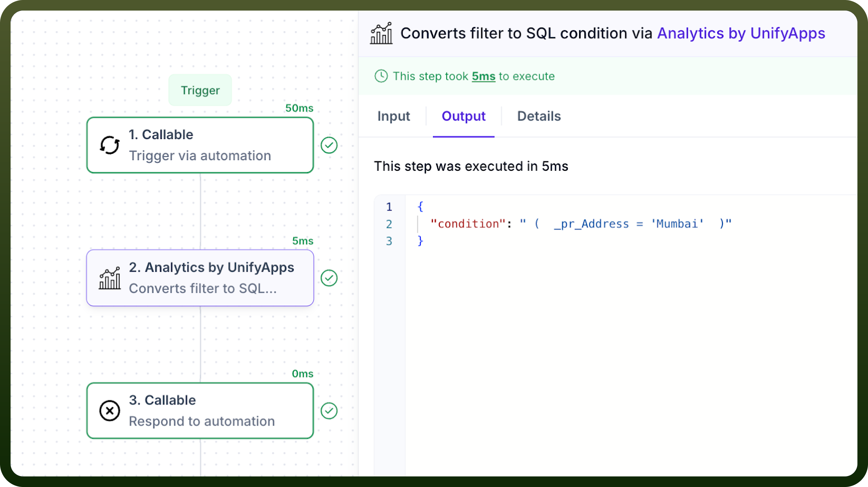Screen dimensions: 868x487
Task: Click the clock icon in execution banner
Action: coord(381,76)
